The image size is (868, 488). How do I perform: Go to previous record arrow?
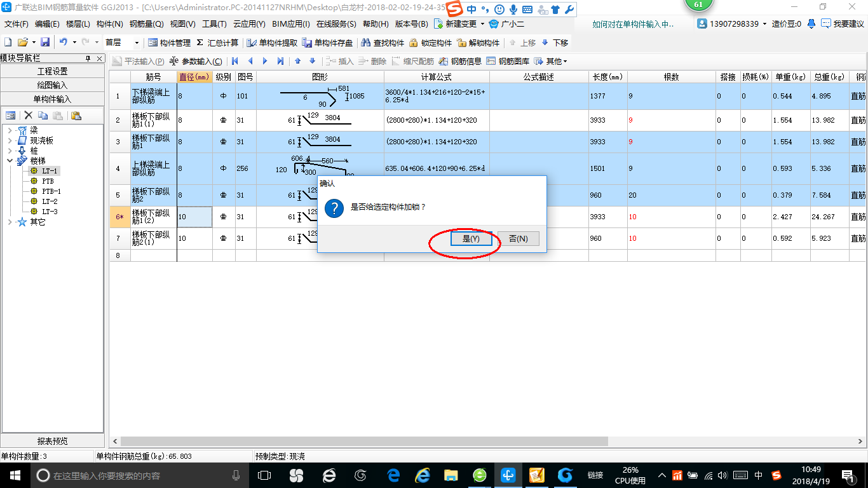[x=250, y=61]
